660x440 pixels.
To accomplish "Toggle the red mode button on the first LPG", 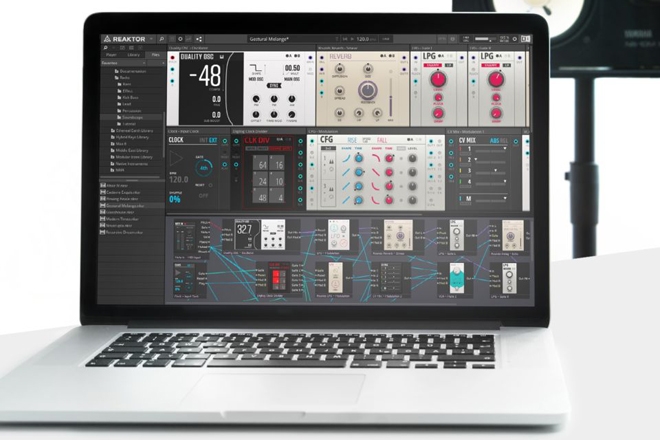I will pos(433,65).
